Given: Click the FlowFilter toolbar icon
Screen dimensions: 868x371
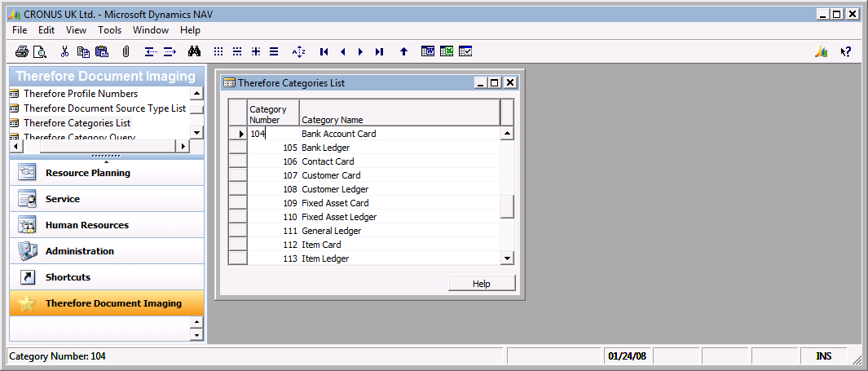Looking at the screenshot, I should click(x=256, y=51).
